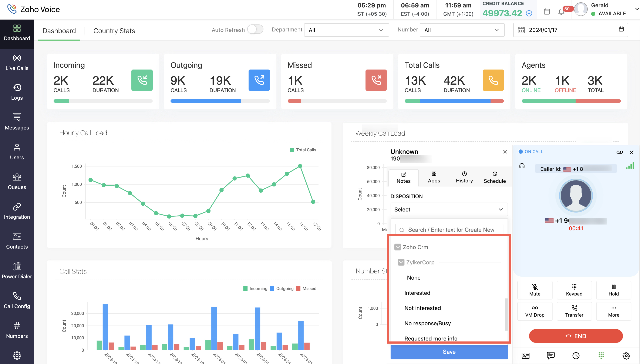Open the Disposition Select dropdown
The width and height of the screenshot is (640, 364).
coord(449,209)
